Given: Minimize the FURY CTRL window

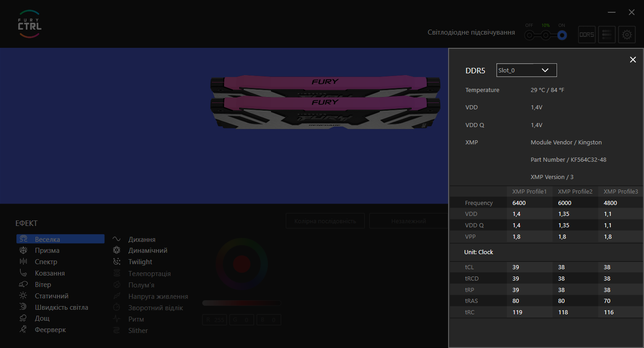Looking at the screenshot, I should 612,12.
